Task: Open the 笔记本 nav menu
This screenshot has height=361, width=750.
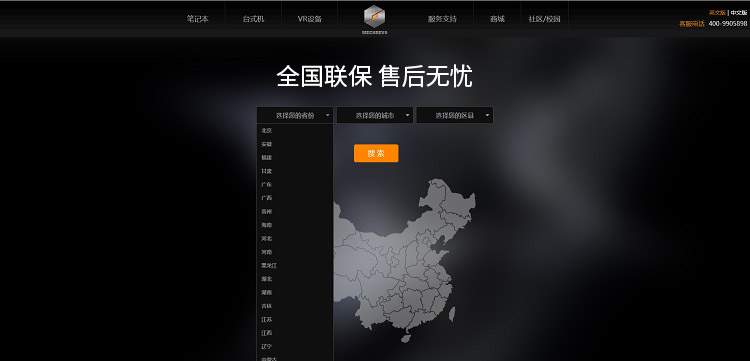Action: pyautogui.click(x=198, y=19)
